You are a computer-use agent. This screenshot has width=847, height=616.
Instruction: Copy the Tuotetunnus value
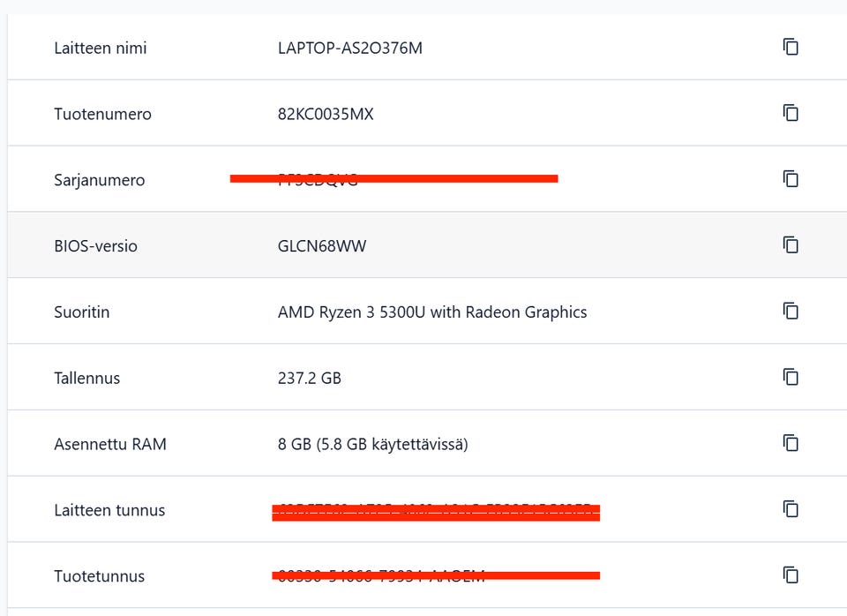pyautogui.click(x=791, y=575)
